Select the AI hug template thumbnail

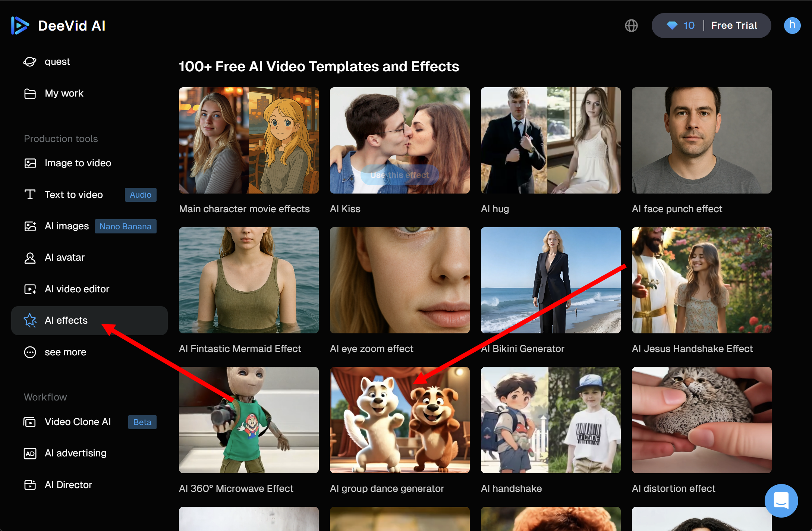point(550,140)
